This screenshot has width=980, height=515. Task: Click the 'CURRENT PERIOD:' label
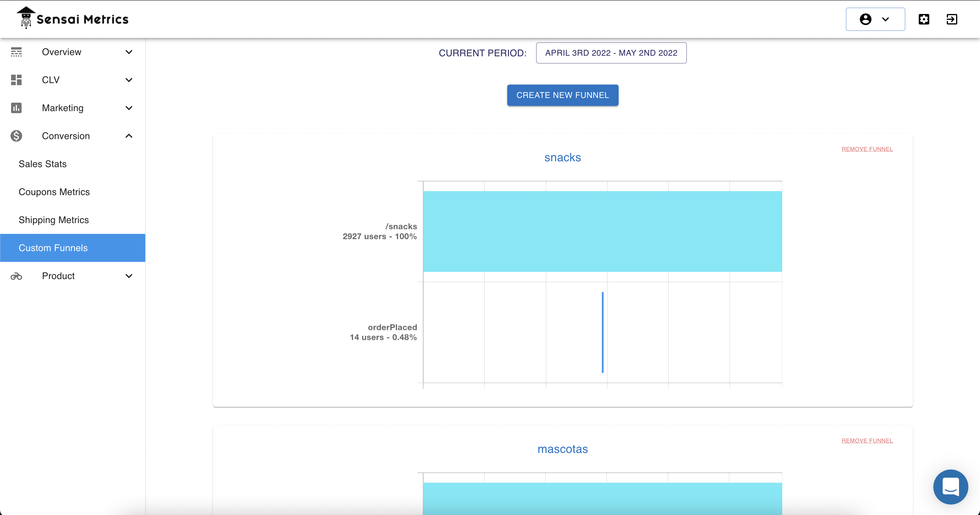(482, 53)
